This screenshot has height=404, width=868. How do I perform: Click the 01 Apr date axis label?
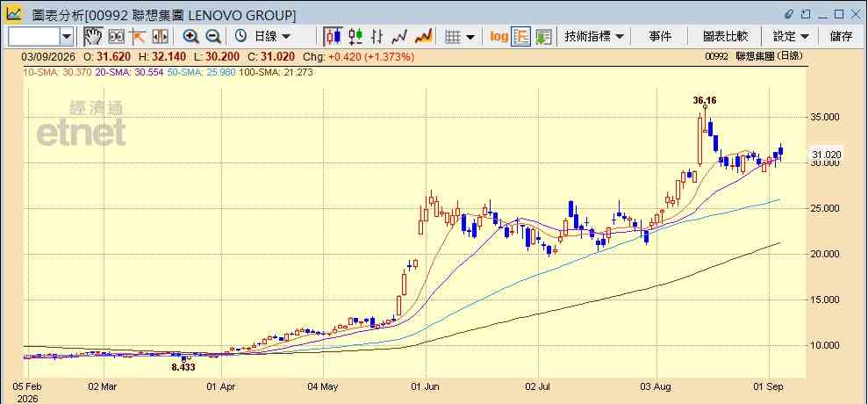221,386
